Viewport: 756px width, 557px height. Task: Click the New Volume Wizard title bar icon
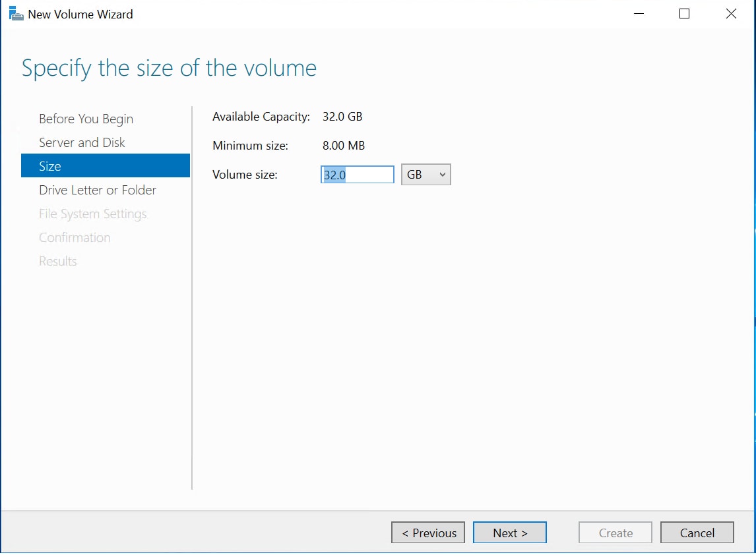(x=16, y=14)
